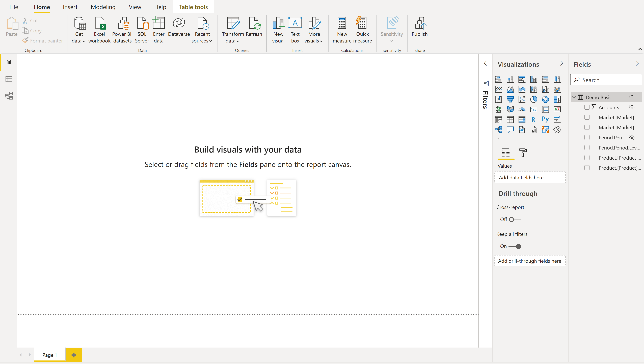644x364 pixels.
Task: Expand the Filters pane with chevron
Action: (486, 63)
